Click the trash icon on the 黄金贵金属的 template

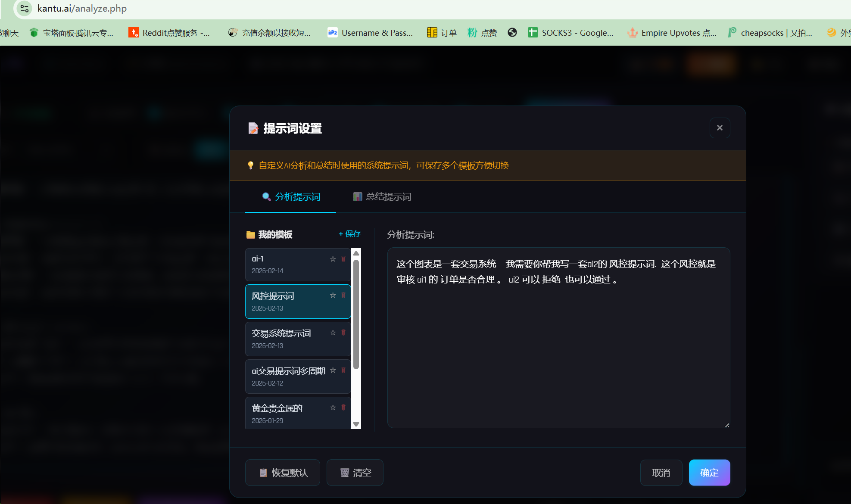tap(343, 408)
